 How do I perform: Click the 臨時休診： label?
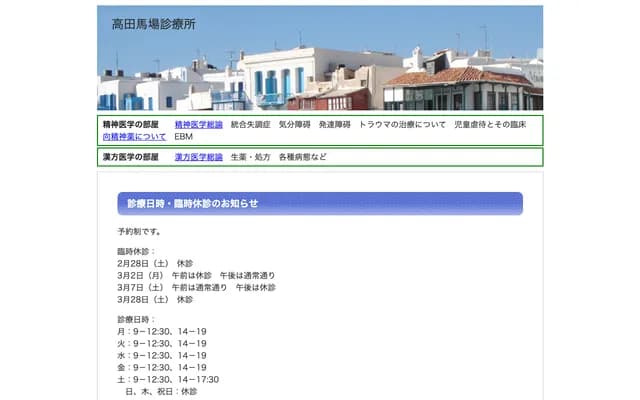(137, 251)
